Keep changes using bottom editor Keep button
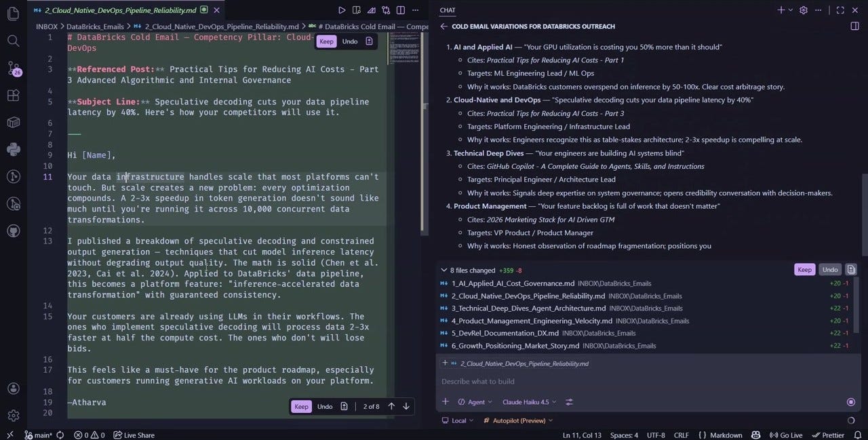Viewport: 868px width, 440px height. point(301,407)
